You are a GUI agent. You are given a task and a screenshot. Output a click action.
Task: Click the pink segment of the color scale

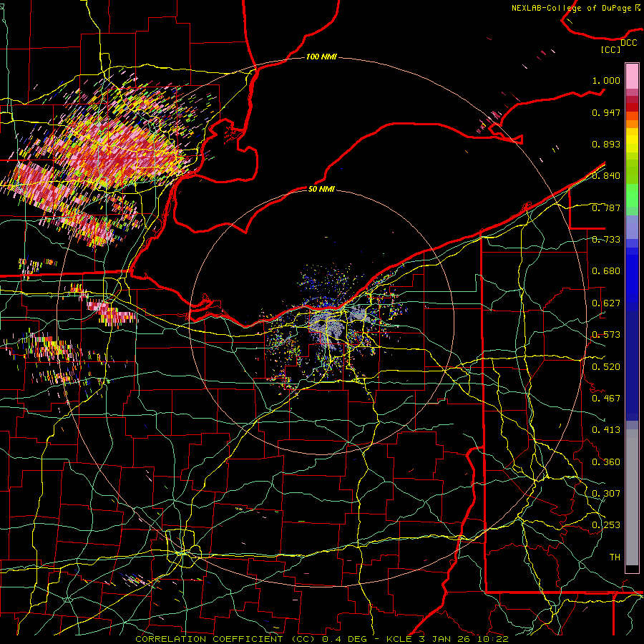pyautogui.click(x=632, y=77)
